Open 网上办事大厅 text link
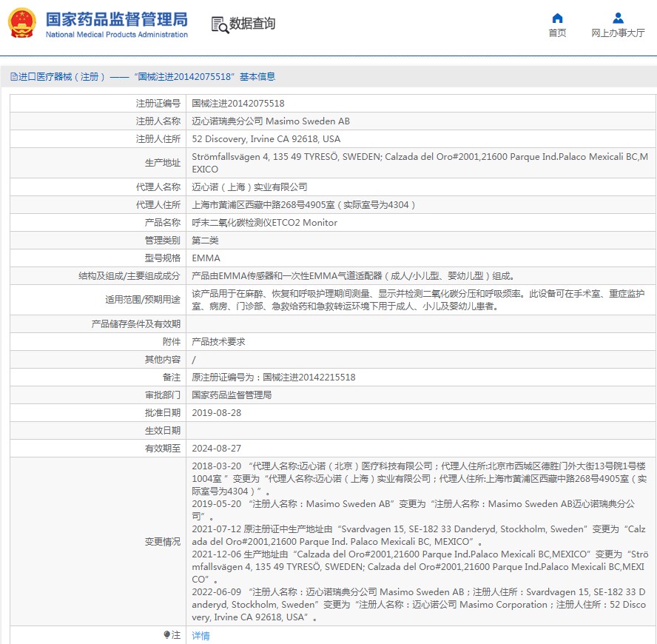 click(618, 33)
